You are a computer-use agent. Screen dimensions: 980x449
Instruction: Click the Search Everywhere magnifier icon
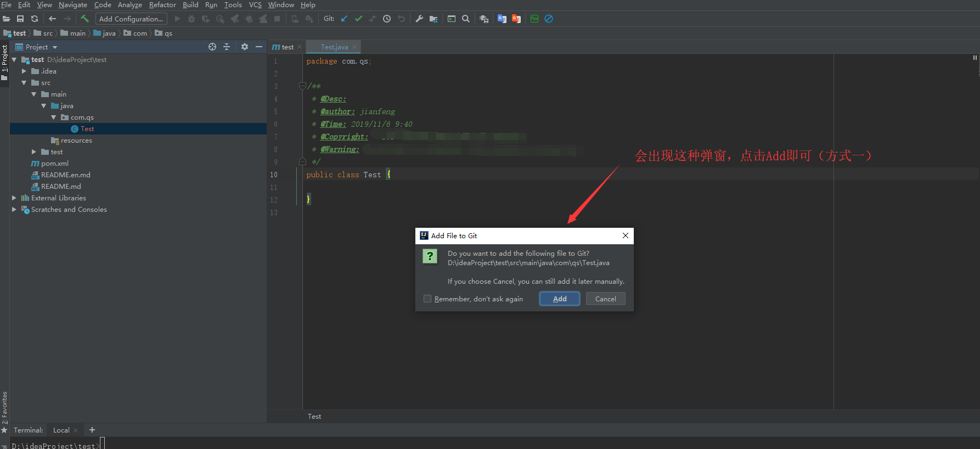(466, 19)
